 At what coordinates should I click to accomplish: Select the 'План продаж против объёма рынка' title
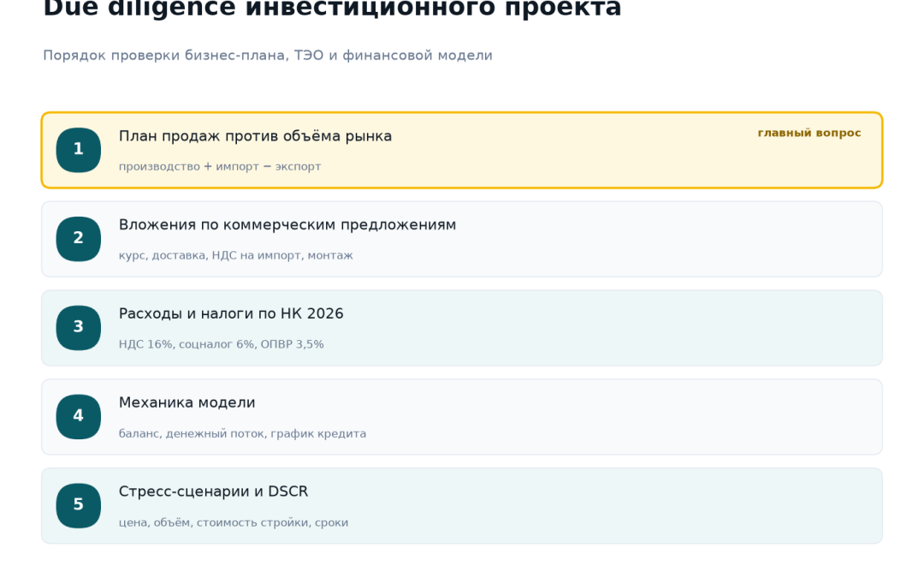coord(255,136)
